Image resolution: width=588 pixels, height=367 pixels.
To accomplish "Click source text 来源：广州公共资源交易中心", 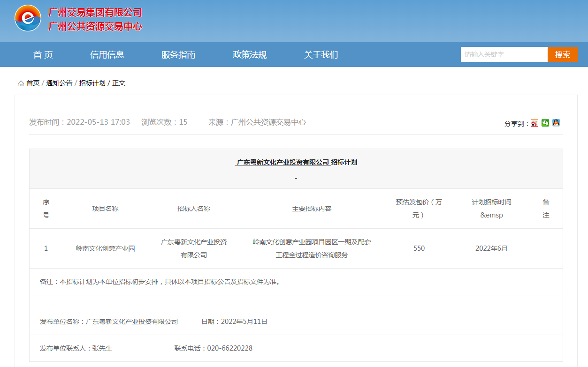I will pyautogui.click(x=257, y=122).
